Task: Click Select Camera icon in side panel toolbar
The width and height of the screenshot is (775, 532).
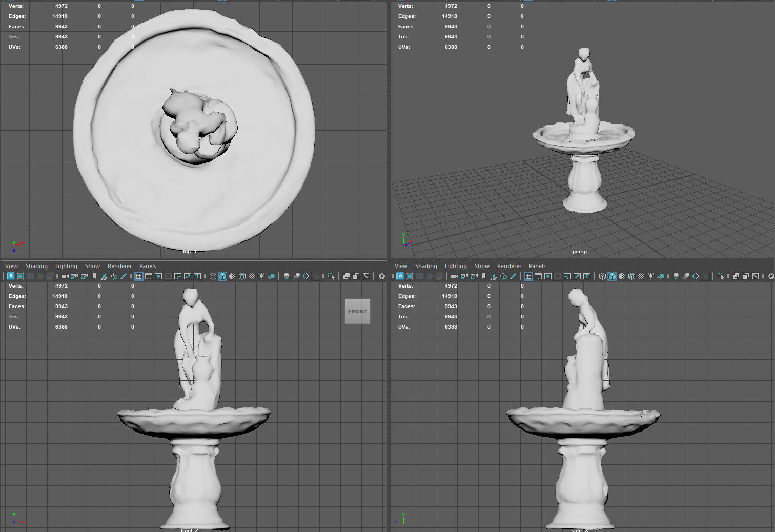Action: [x=455, y=276]
